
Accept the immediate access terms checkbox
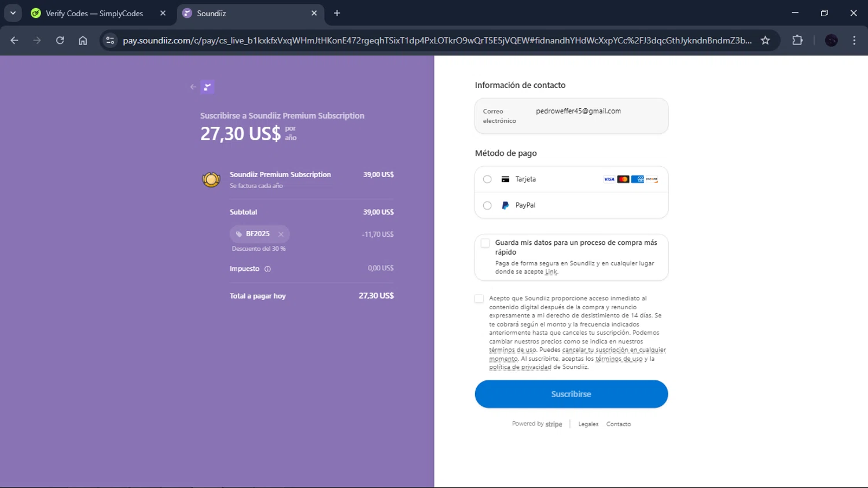click(x=479, y=299)
